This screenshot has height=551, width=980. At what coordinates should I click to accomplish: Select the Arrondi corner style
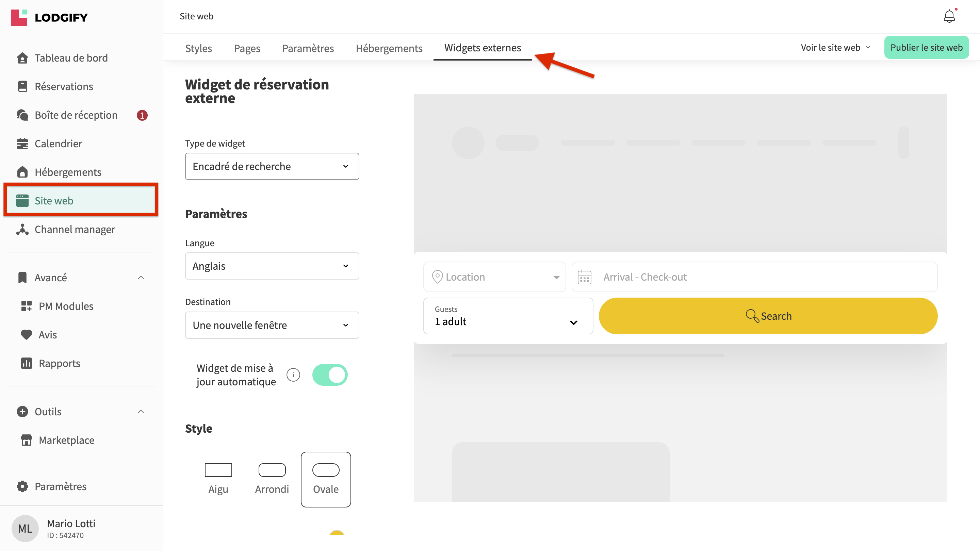272,478
